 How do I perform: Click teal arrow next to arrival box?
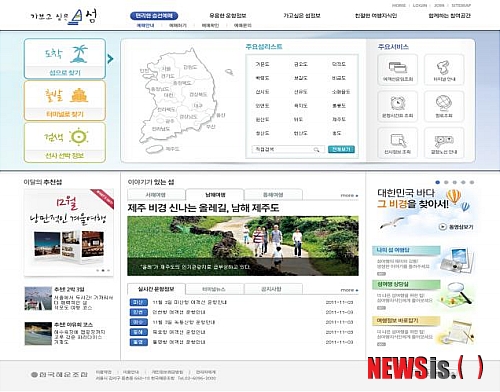[x=110, y=59]
